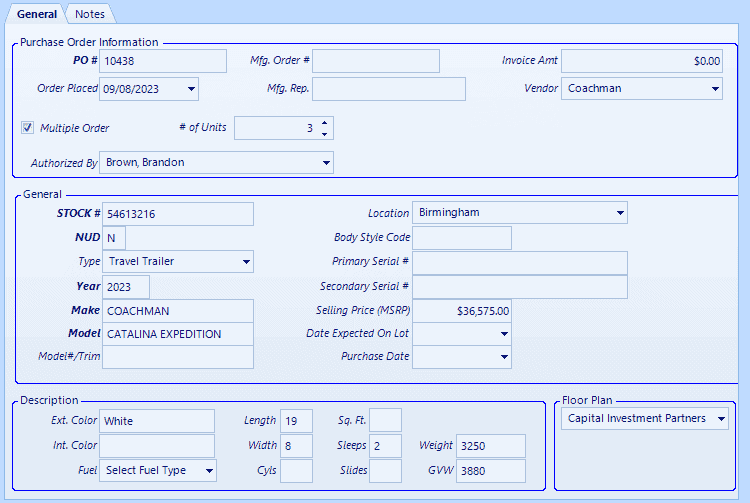The image size is (750, 503).
Task: Click the Primary Serial # field
Action: click(x=520, y=263)
